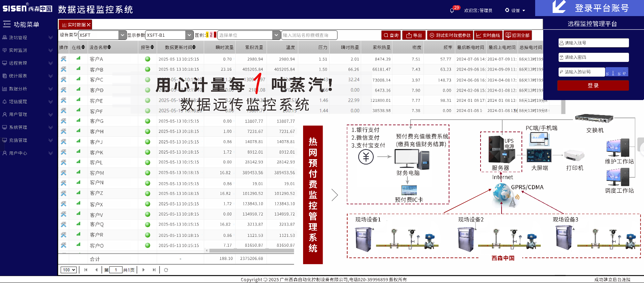
Task: Toggle the 功能菜单 hamburger icon
Action: click(7, 24)
